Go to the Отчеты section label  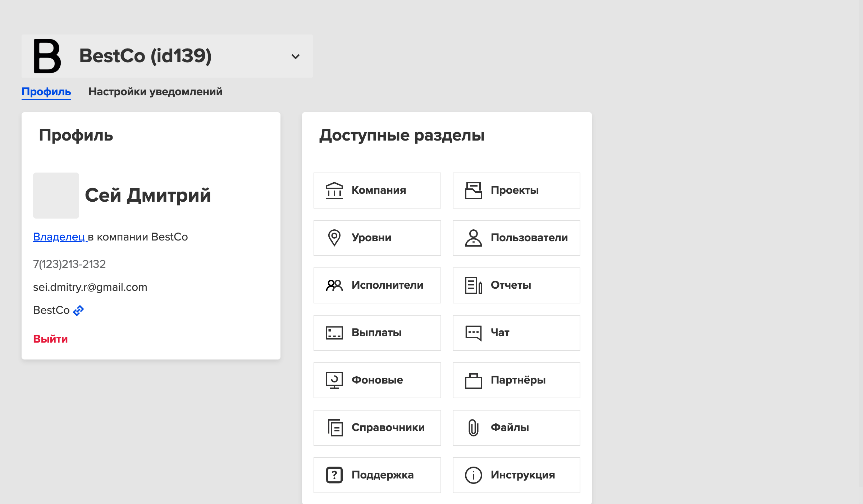pyautogui.click(x=511, y=285)
